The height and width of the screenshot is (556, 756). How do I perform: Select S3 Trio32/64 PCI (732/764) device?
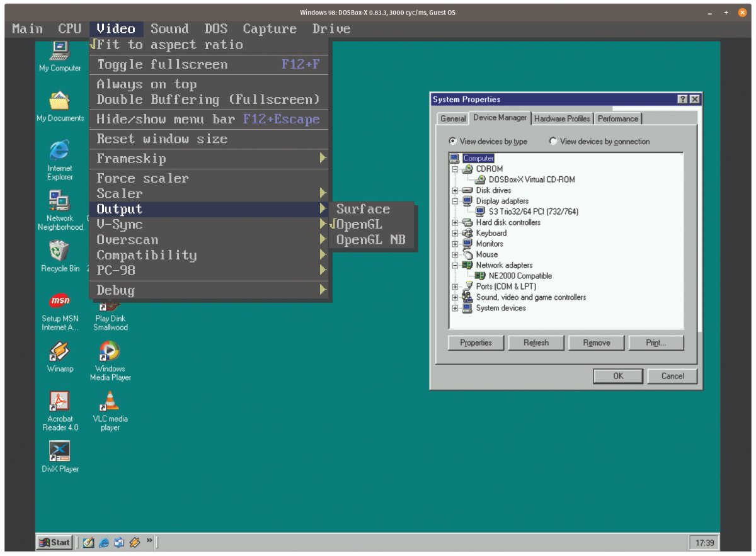(x=527, y=212)
